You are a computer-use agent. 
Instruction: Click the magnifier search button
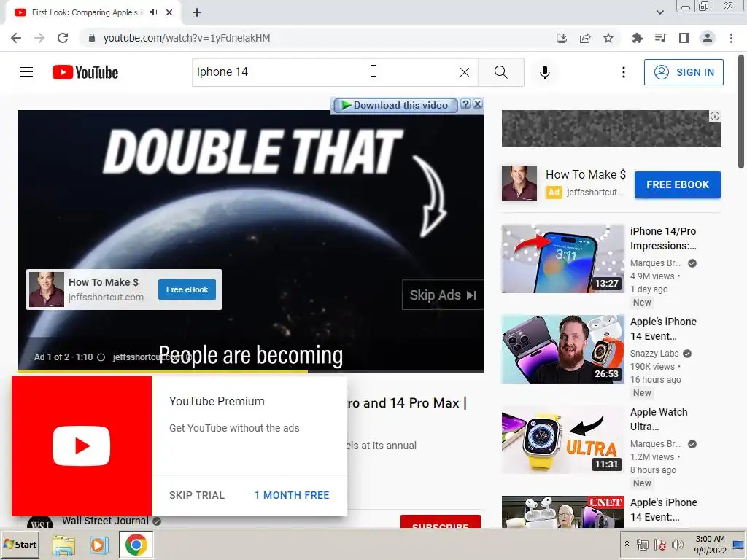point(500,72)
